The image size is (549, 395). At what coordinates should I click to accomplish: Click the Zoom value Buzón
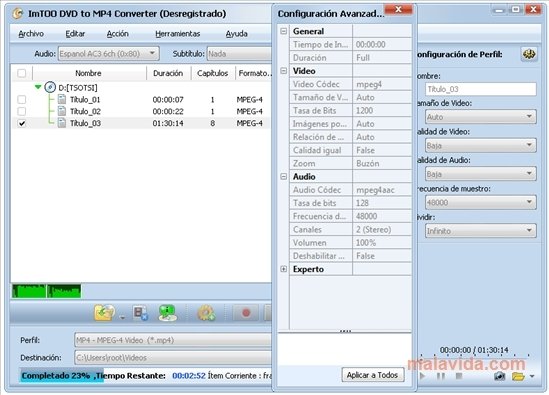tap(382, 164)
